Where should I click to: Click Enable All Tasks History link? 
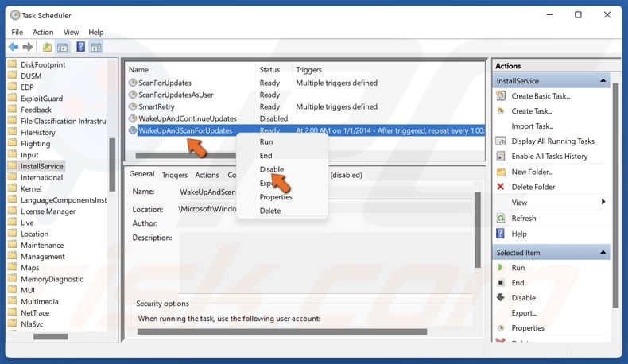(549, 157)
